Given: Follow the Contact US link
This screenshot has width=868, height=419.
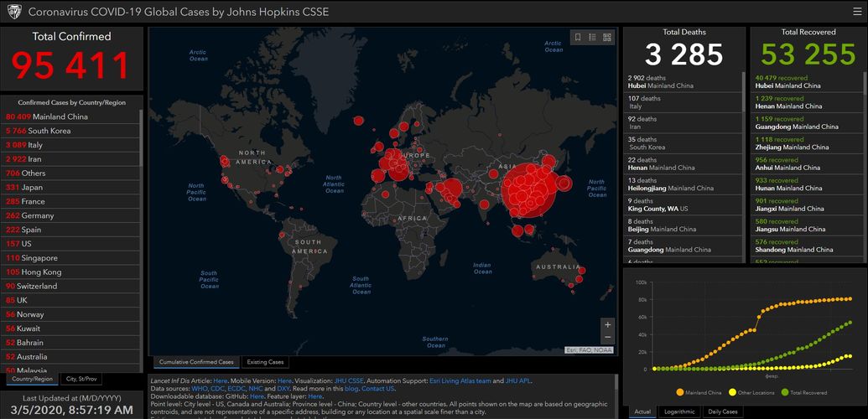Looking at the screenshot, I should [378, 389].
